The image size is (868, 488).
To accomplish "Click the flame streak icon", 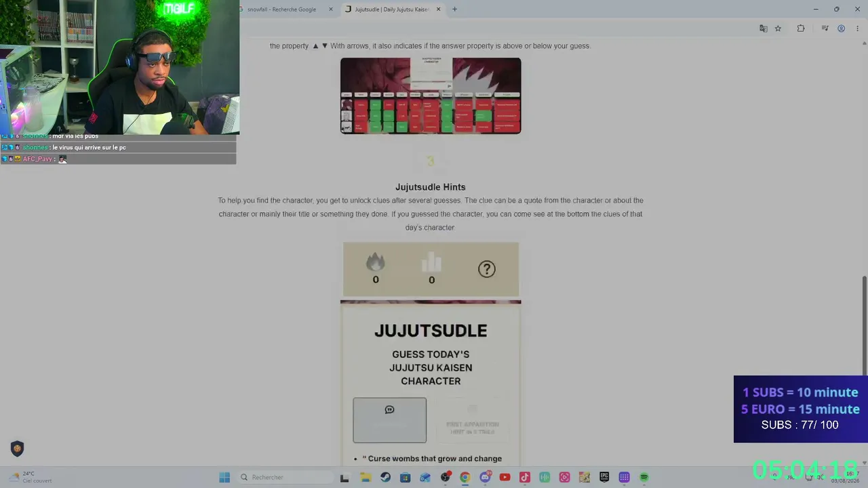I will pos(376,262).
